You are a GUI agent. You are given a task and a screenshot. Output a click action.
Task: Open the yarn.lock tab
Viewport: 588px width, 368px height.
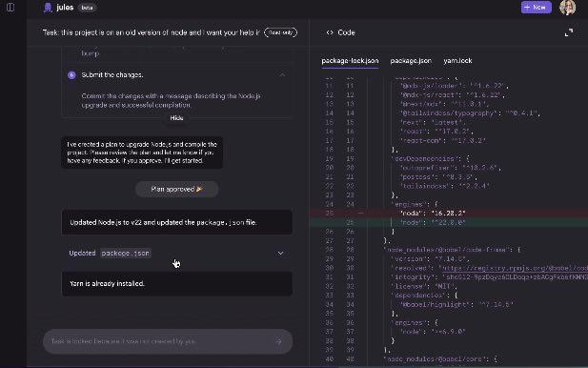457,61
